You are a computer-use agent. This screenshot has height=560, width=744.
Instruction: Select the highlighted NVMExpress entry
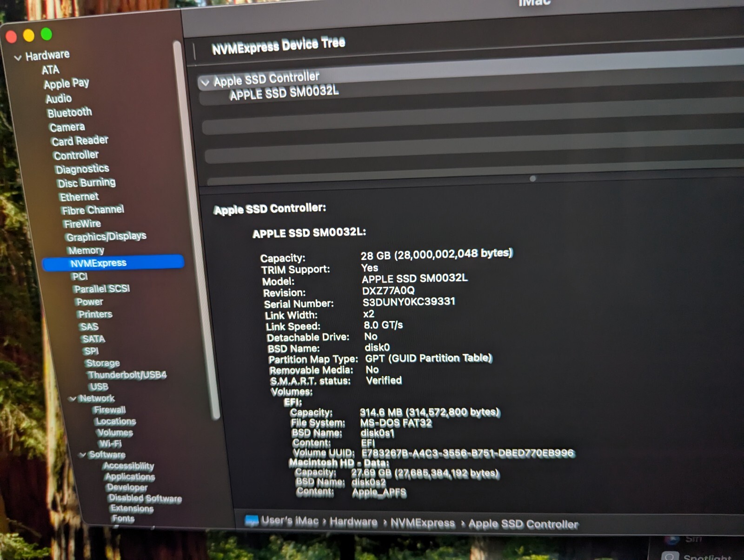pos(113,263)
